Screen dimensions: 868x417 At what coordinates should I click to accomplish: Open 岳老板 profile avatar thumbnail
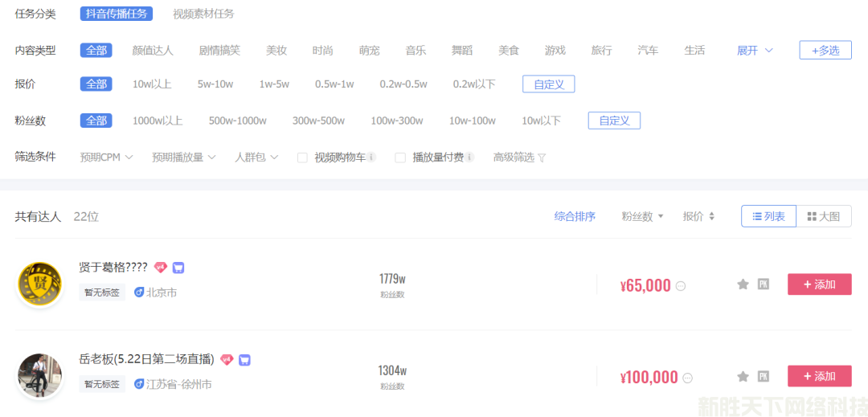tap(40, 376)
